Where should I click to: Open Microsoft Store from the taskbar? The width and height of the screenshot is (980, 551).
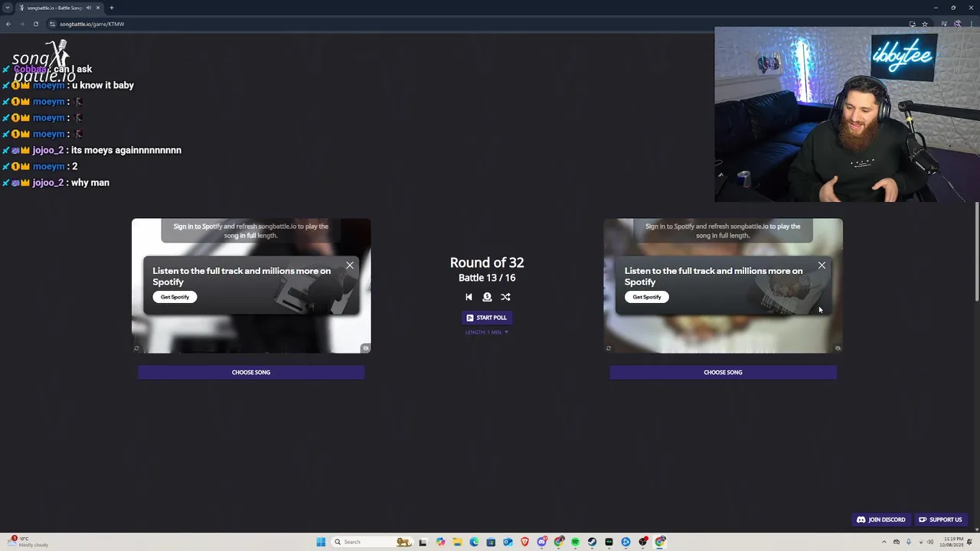(491, 542)
